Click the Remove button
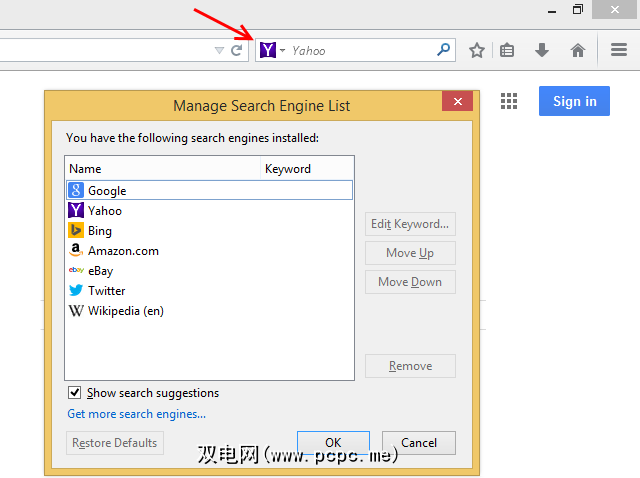This screenshot has height=478, width=640. pyautogui.click(x=410, y=366)
